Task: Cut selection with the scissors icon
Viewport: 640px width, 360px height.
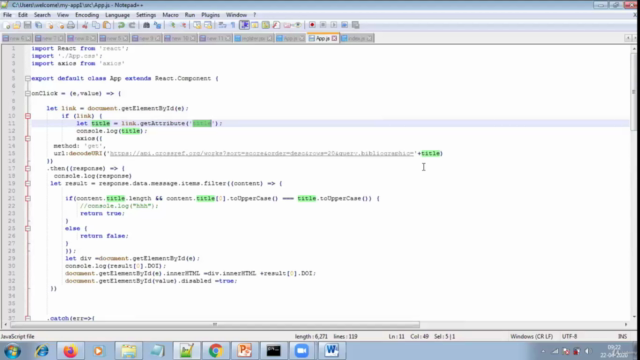Action: click(x=85, y=25)
